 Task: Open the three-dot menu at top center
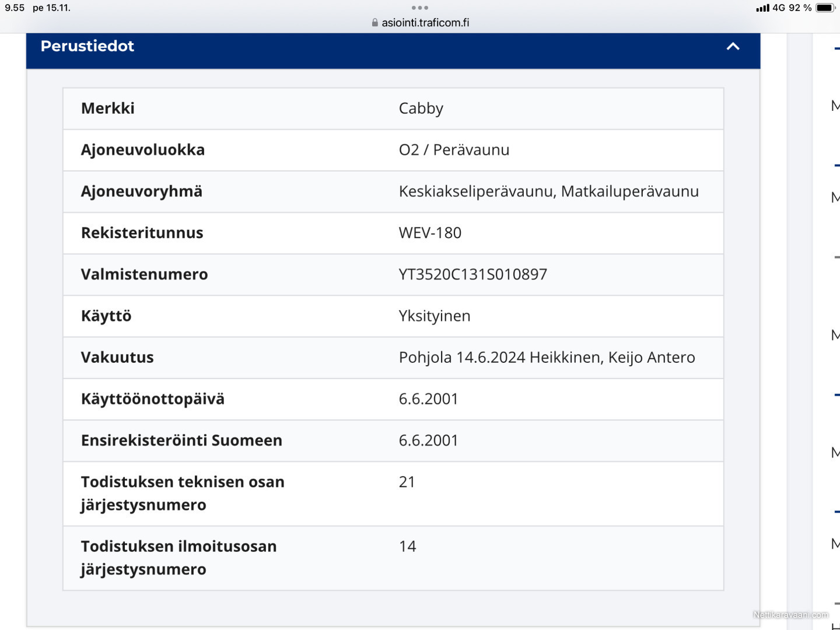[x=419, y=8]
